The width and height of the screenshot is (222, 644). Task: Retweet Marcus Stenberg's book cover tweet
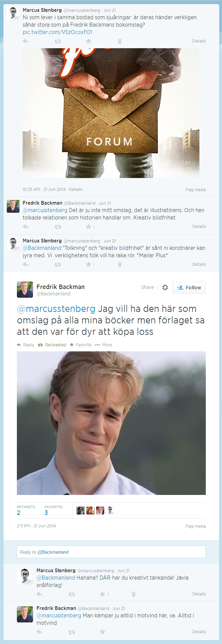point(58,41)
